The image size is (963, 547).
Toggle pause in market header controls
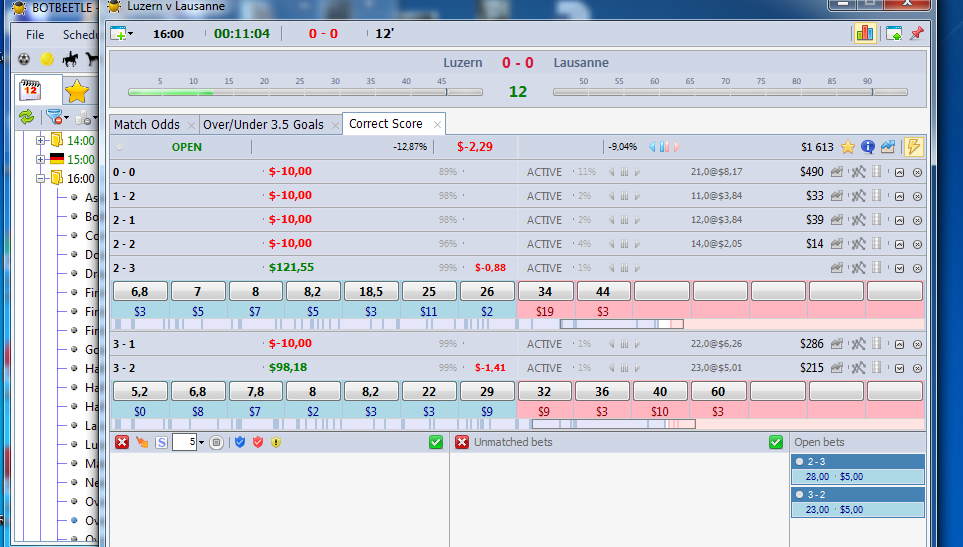664,147
